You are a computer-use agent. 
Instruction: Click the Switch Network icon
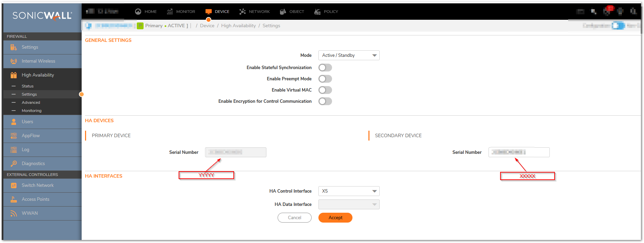tap(14, 185)
